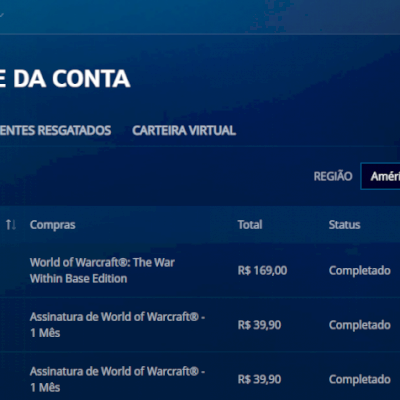Click the R$ 39,90 total in the bottom row
The height and width of the screenshot is (400, 400).
259,379
